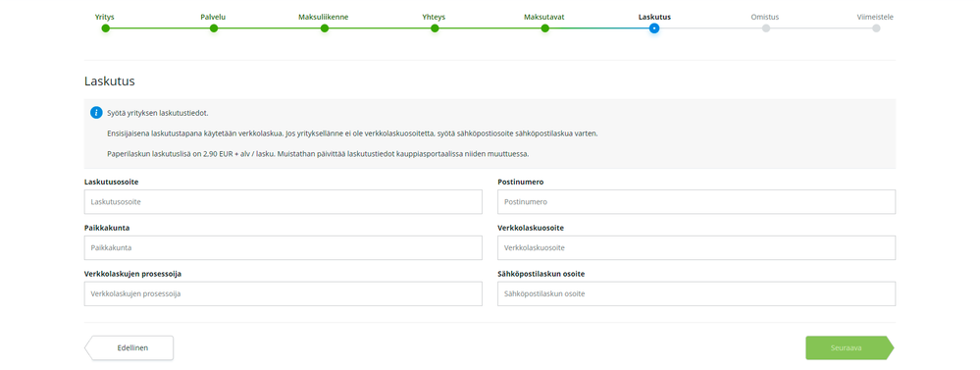Go back with the Edellinen button
Screen dimensions: 980x370
tap(129, 348)
